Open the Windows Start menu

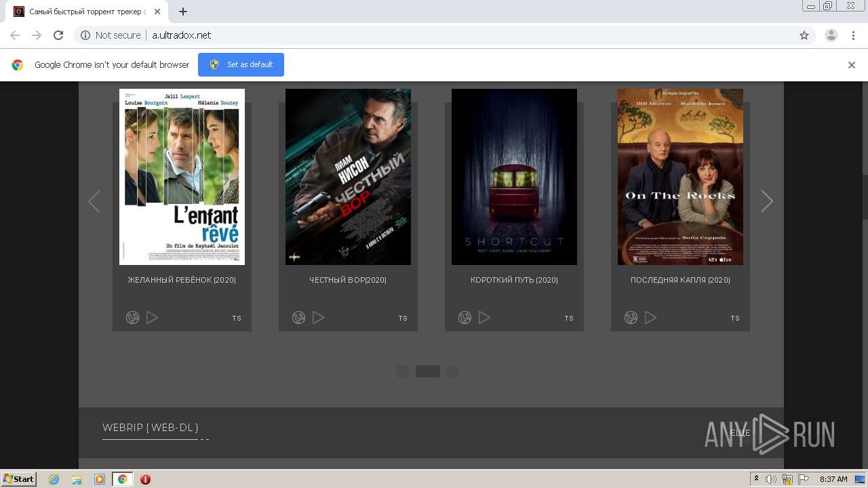click(x=19, y=479)
